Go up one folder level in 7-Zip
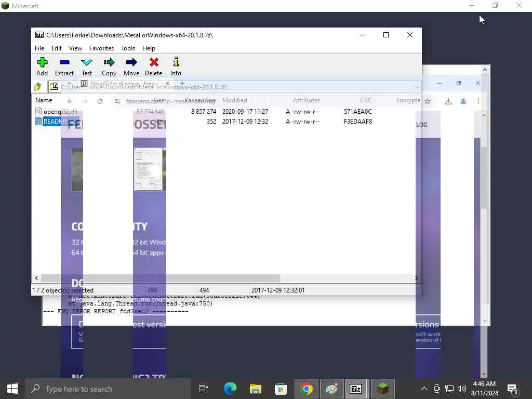 tap(38, 87)
